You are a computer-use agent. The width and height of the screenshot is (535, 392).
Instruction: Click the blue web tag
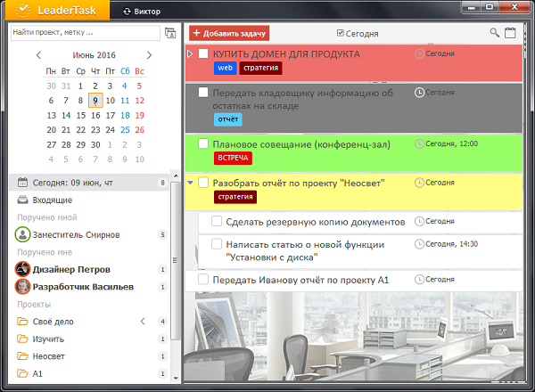[x=226, y=68]
